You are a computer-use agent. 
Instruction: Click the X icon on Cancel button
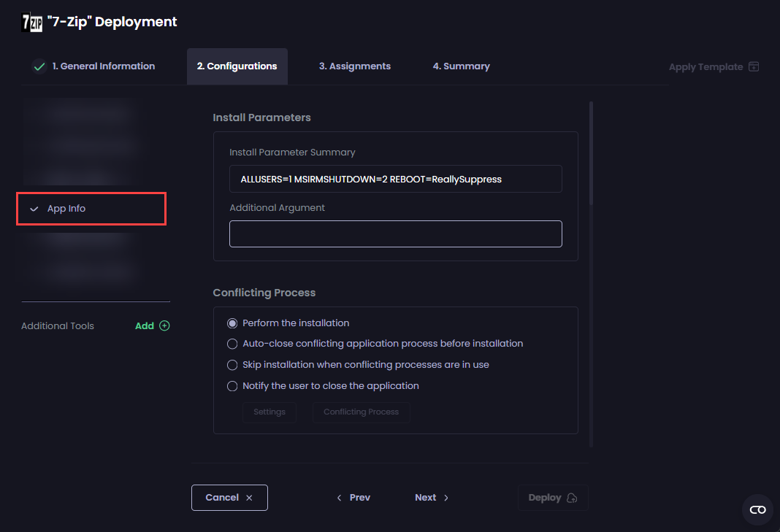point(249,498)
